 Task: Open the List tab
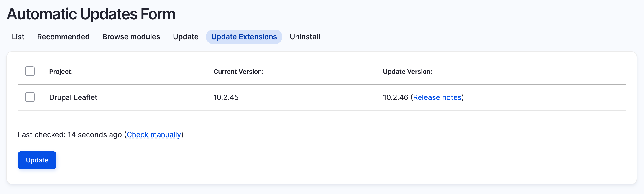pos(18,37)
